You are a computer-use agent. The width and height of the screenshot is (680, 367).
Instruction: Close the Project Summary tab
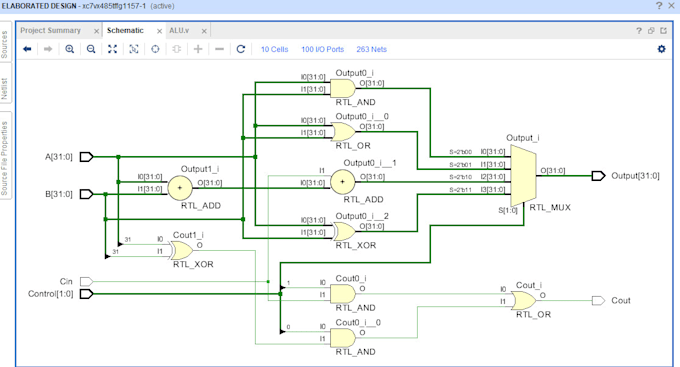[x=96, y=31]
